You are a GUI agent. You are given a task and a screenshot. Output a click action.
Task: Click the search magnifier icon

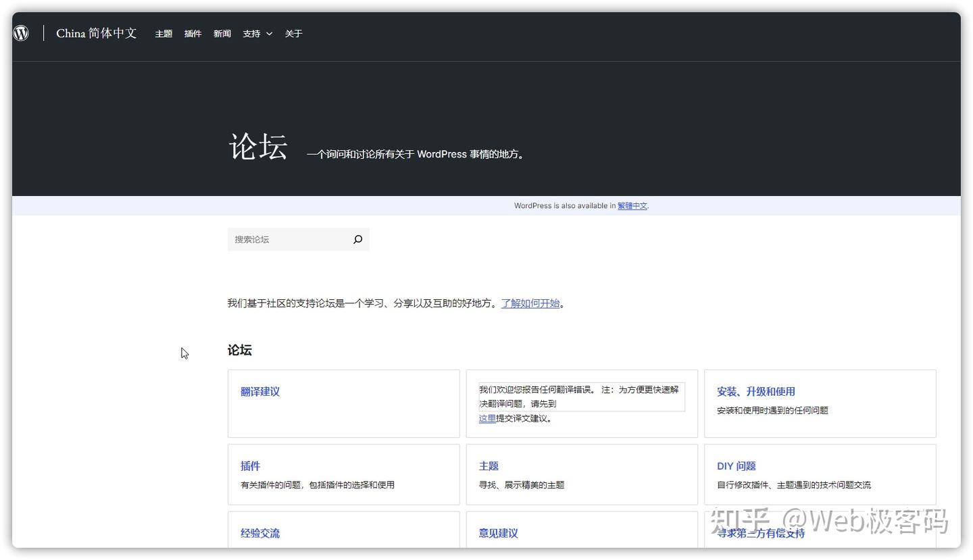tap(358, 239)
